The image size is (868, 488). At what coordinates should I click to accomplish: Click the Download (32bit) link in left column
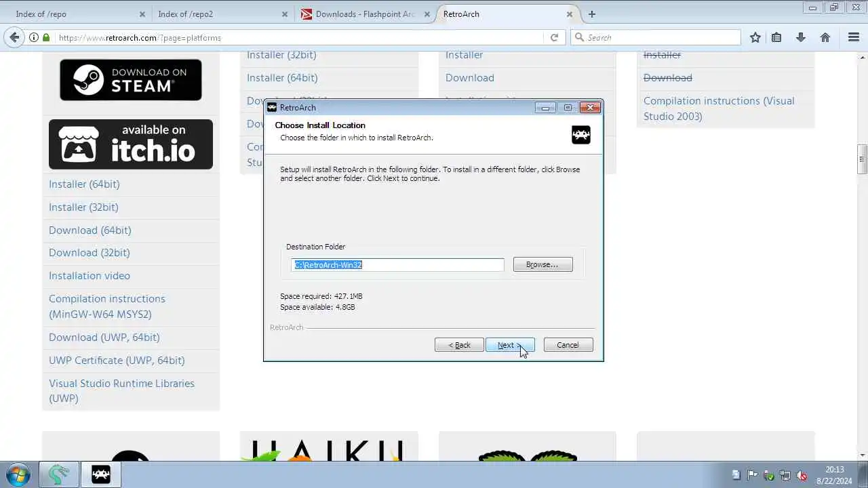tap(90, 253)
